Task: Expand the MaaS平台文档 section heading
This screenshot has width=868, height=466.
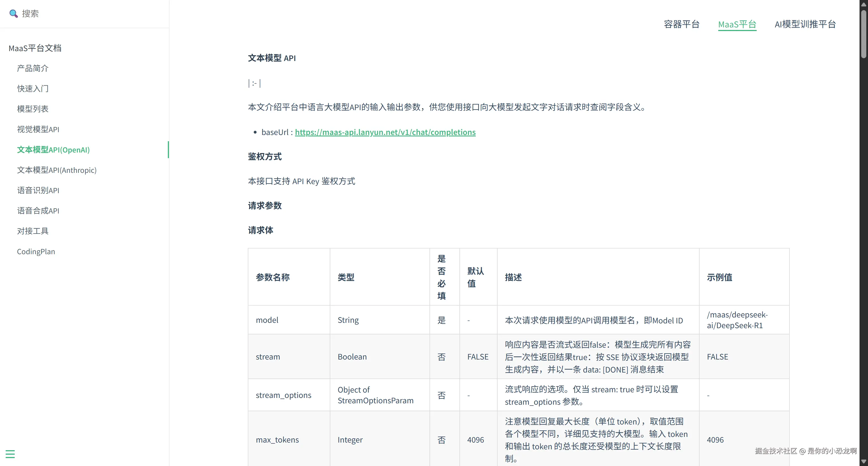Action: 35,48
